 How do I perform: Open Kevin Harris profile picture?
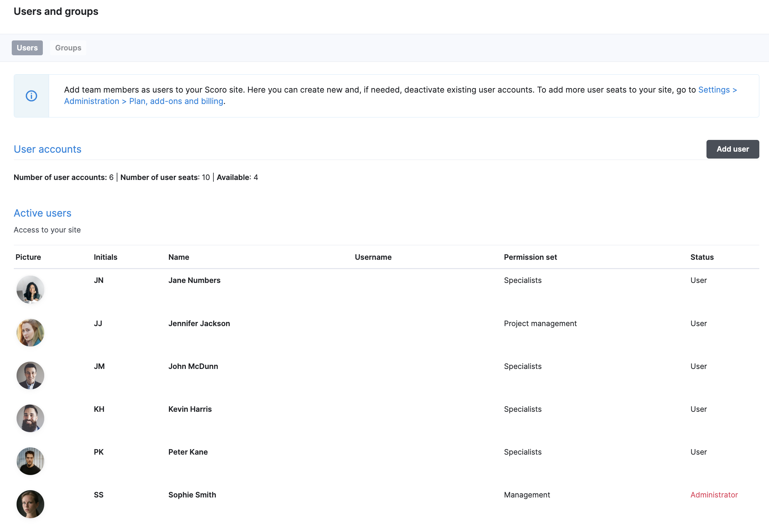tap(30, 418)
